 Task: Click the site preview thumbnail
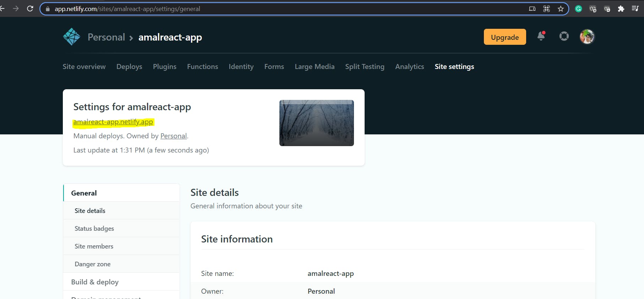tap(317, 123)
